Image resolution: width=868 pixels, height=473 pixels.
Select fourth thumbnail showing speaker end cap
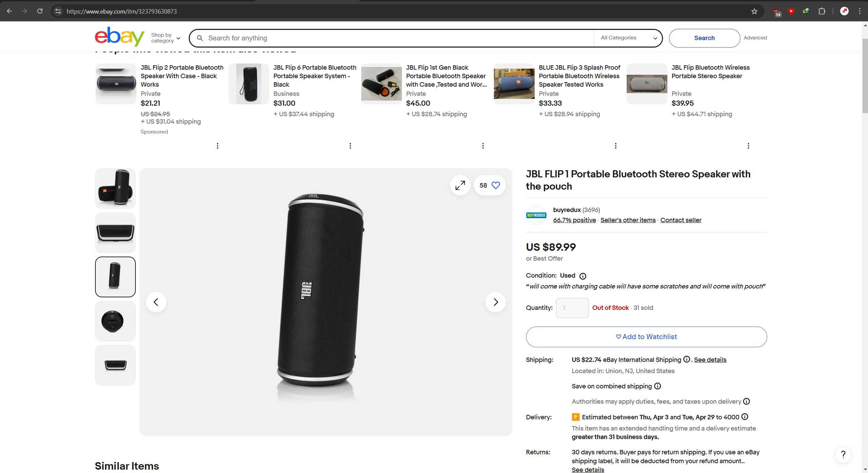(x=115, y=321)
